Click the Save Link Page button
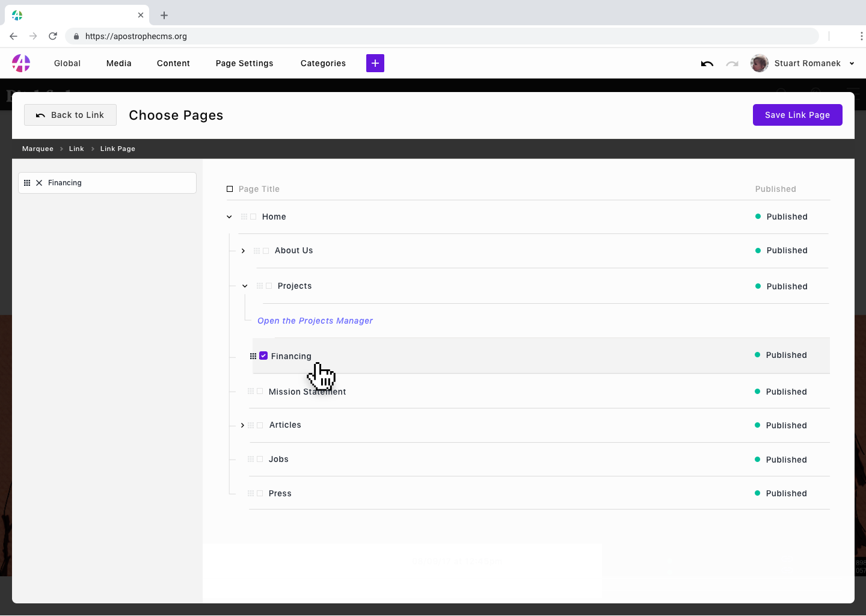The width and height of the screenshot is (866, 616). [797, 115]
